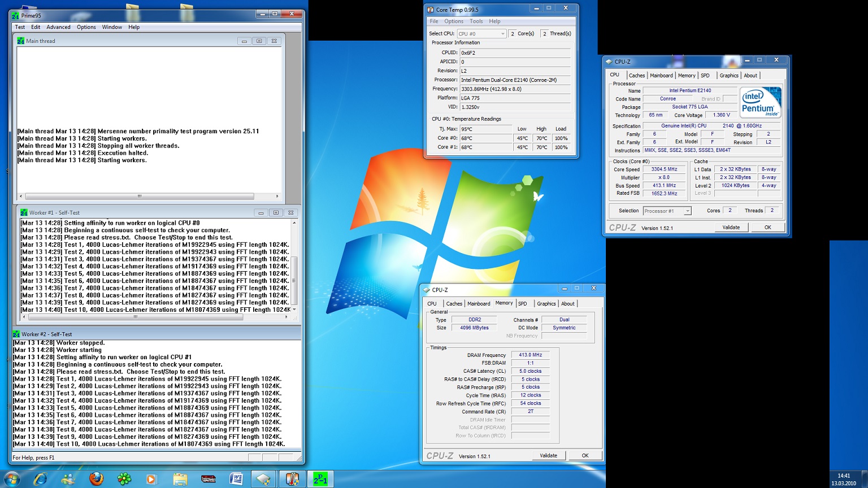The image size is (868, 488).
Task: Minimize the Worker #1 child window
Action: [x=261, y=212]
